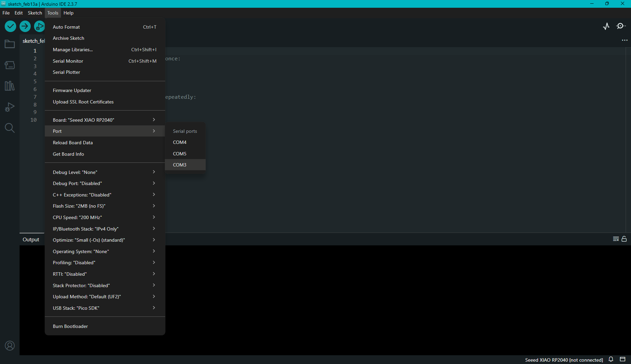
Task: Expand the IP/Bluetooth Stack submenu
Action: (x=105, y=229)
